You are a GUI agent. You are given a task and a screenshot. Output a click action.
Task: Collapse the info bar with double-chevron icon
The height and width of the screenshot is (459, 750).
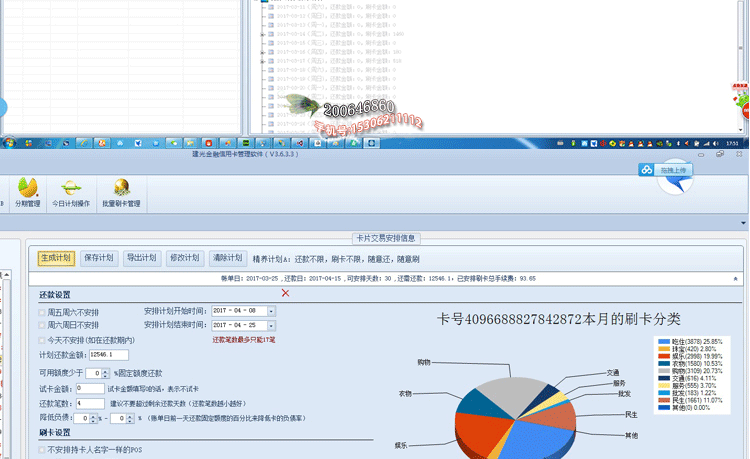tap(736, 278)
